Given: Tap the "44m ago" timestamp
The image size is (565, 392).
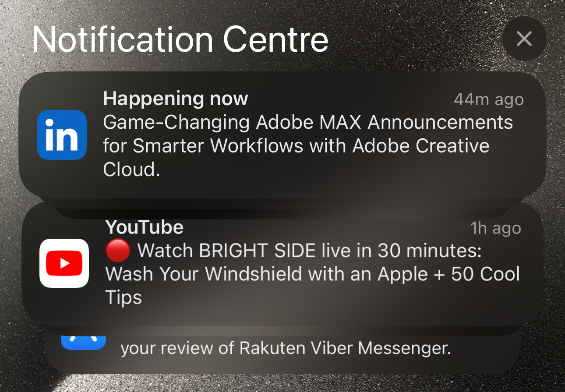Looking at the screenshot, I should coord(488,100).
